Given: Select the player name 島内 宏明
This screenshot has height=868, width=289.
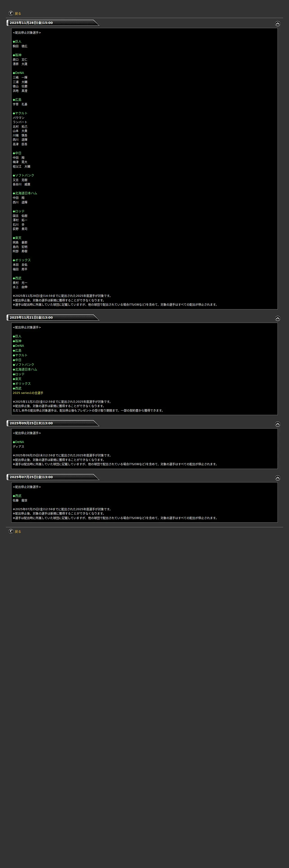Looking at the screenshot, I should (x=20, y=247).
